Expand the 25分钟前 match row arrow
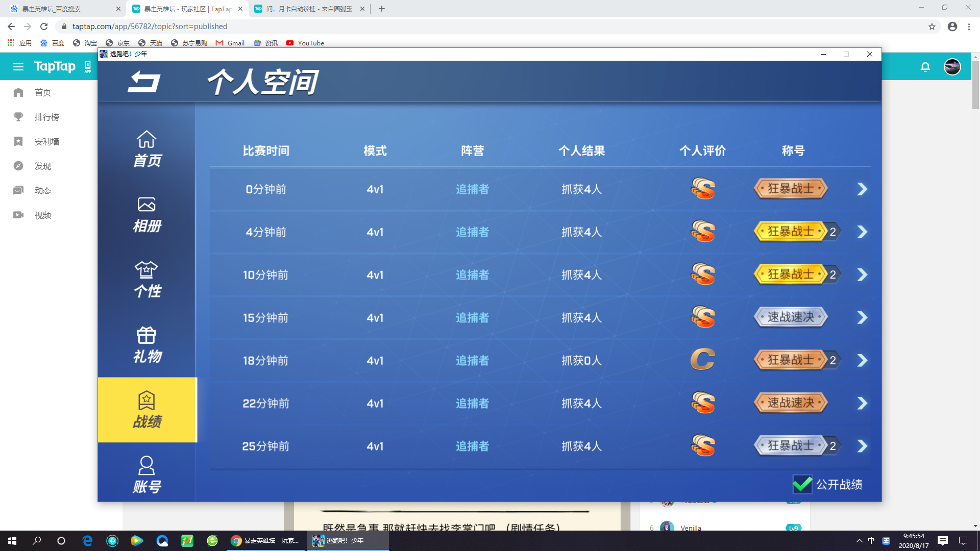 pyautogui.click(x=862, y=446)
